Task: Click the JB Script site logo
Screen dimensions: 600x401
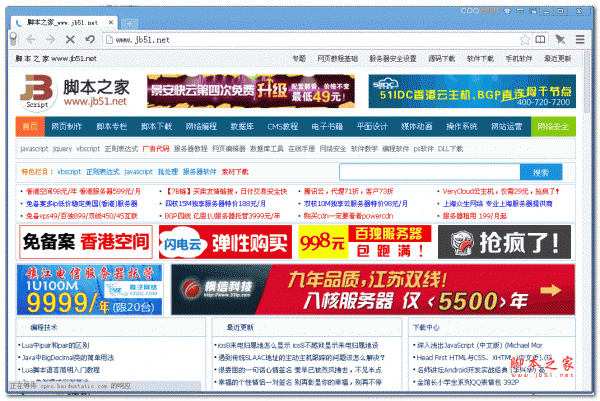Action: click(37, 93)
